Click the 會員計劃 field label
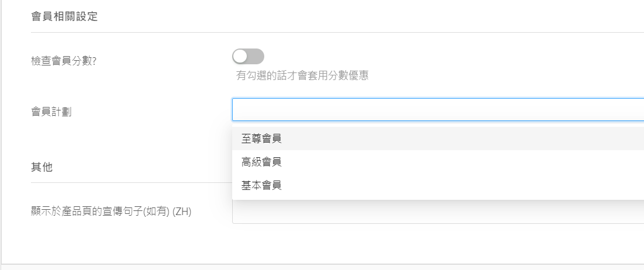The image size is (644, 270). point(51,111)
